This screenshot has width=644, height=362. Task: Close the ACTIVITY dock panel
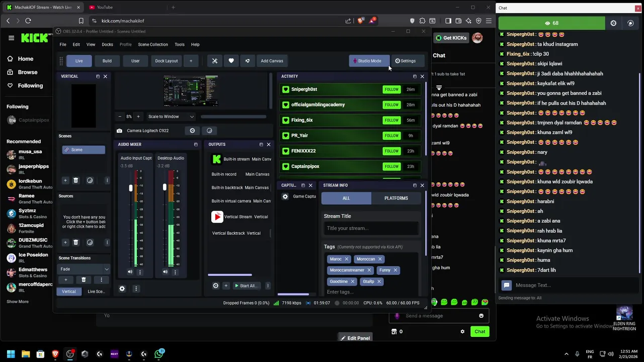(422, 76)
